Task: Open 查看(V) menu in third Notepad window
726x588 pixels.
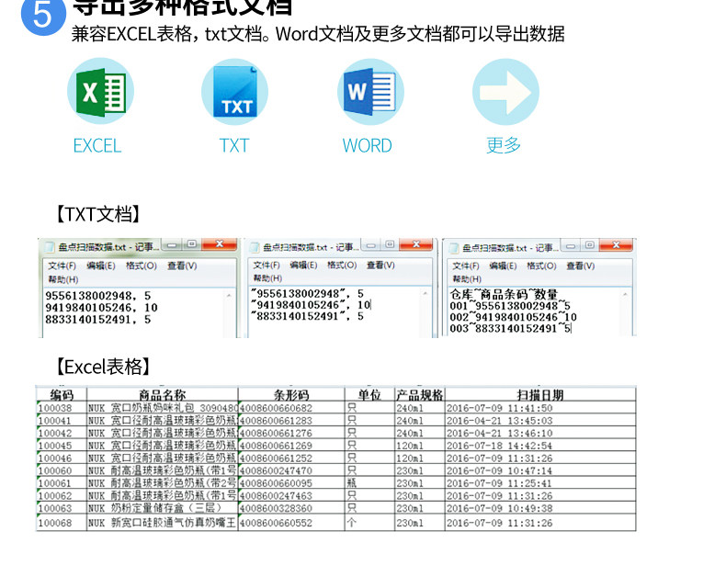Action: tap(580, 266)
